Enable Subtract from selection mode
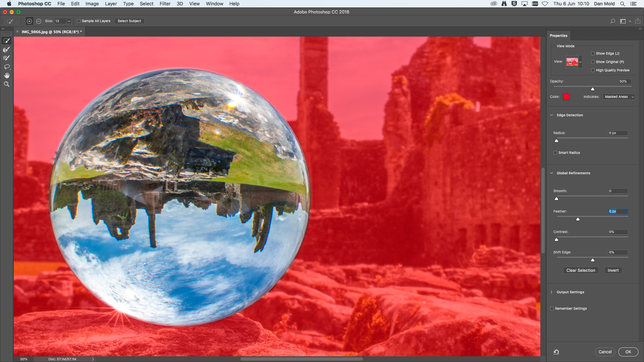This screenshot has height=362, width=644. 38,21
